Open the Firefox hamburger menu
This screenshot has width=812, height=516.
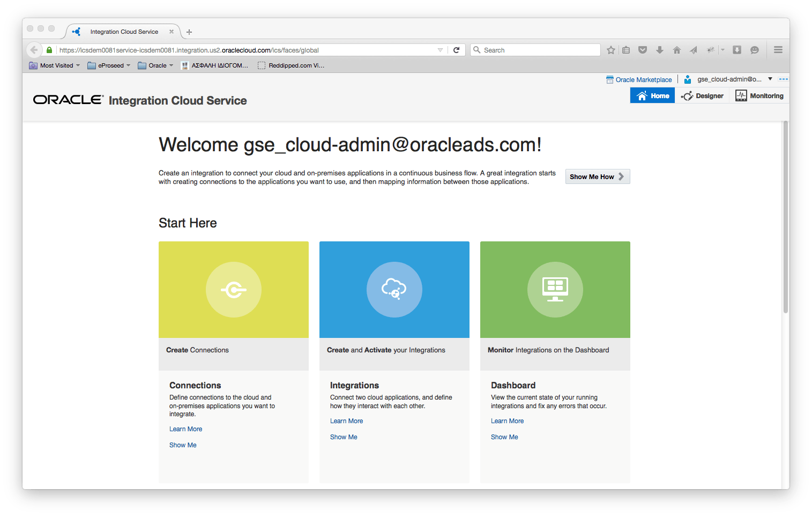click(x=778, y=50)
